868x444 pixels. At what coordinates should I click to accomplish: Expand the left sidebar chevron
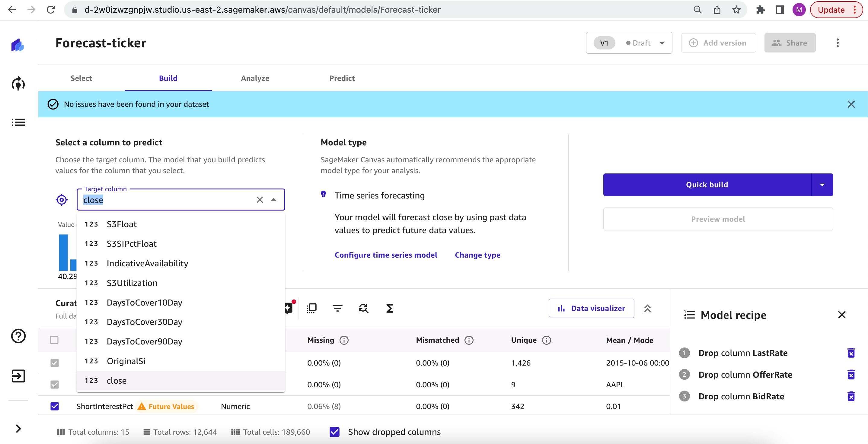(18, 429)
